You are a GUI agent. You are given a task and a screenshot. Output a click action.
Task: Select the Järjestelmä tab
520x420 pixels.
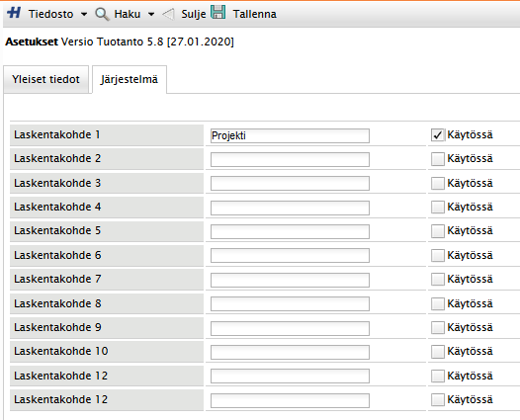130,80
